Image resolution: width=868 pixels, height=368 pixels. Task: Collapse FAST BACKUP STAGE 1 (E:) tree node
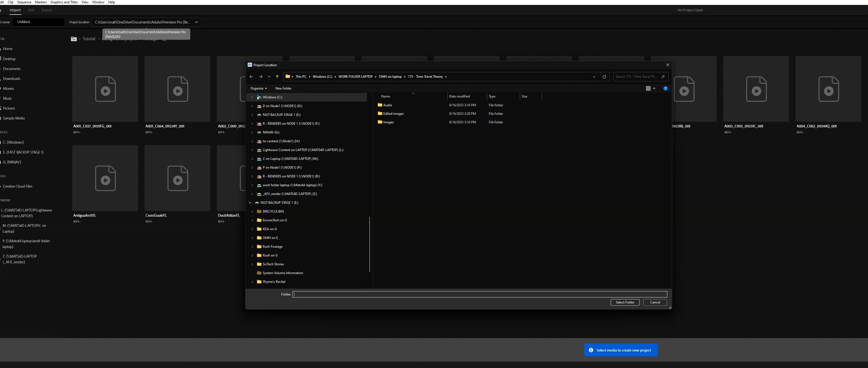click(250, 202)
